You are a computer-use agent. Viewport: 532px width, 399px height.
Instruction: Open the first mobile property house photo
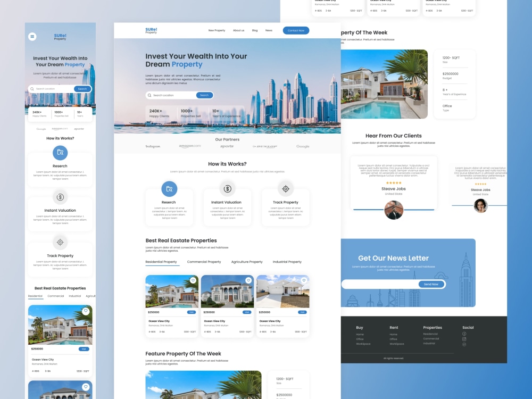pyautogui.click(x=60, y=325)
